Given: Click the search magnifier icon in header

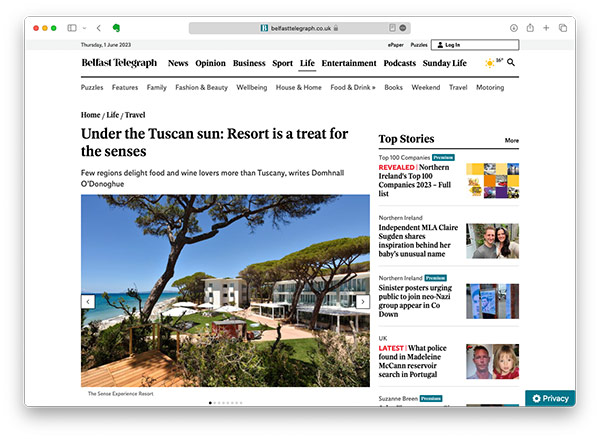Looking at the screenshot, I should [511, 63].
